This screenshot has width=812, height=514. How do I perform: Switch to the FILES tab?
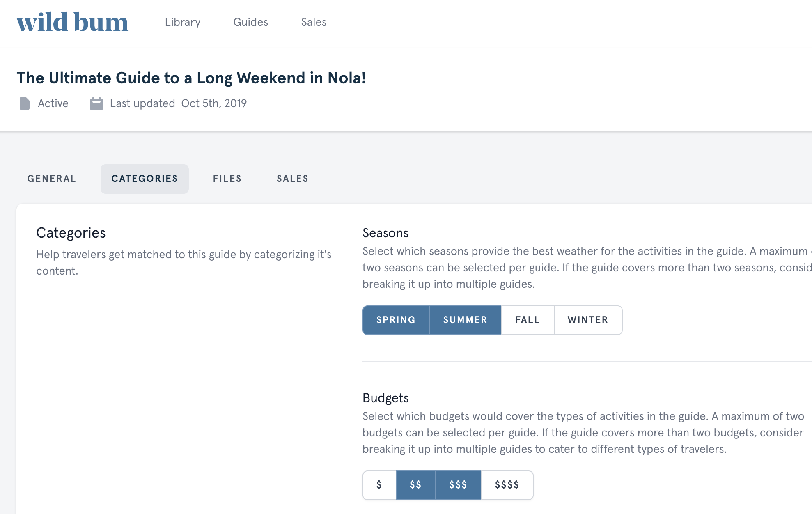[227, 179]
